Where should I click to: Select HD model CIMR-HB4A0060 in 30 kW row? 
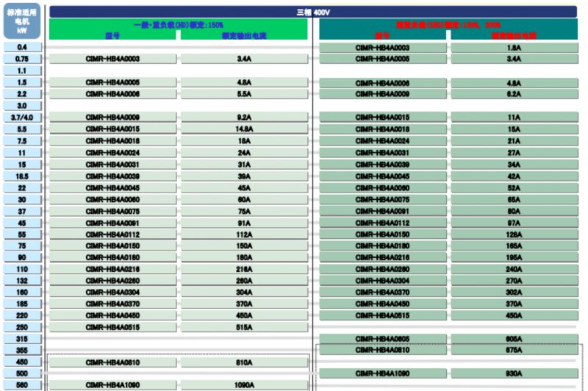tap(112, 199)
